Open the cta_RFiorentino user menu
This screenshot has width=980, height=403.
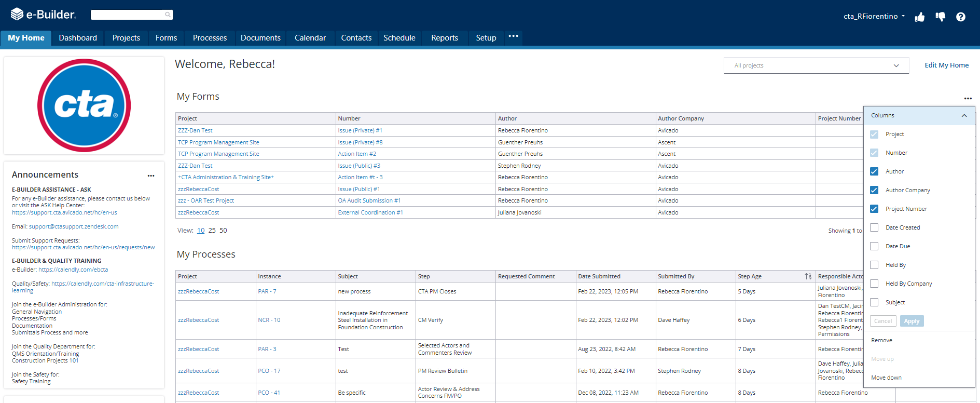(874, 16)
